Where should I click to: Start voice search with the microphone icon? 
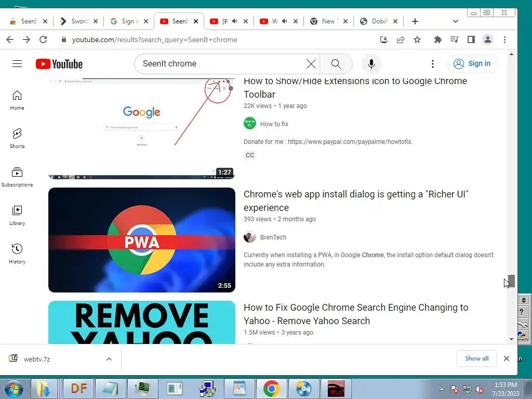[371, 64]
